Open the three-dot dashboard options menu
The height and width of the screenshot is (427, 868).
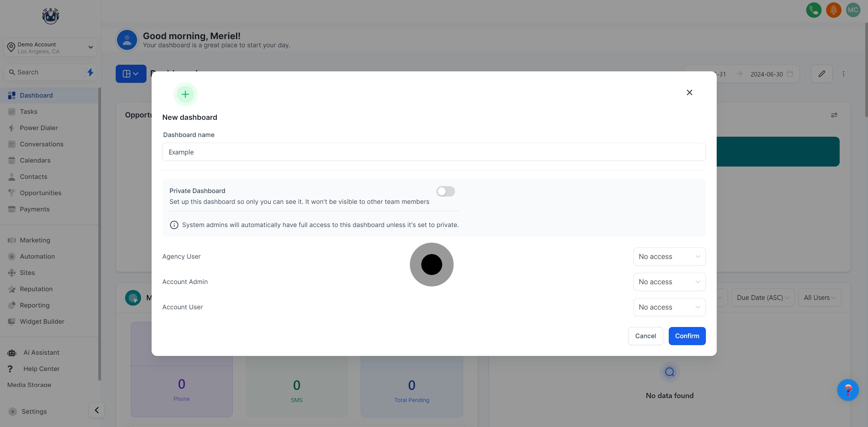click(843, 74)
